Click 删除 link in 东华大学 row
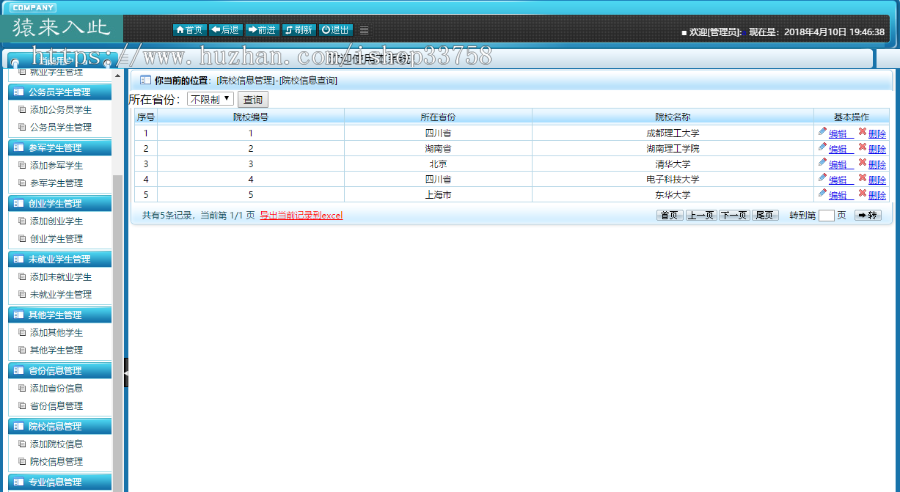 point(877,196)
